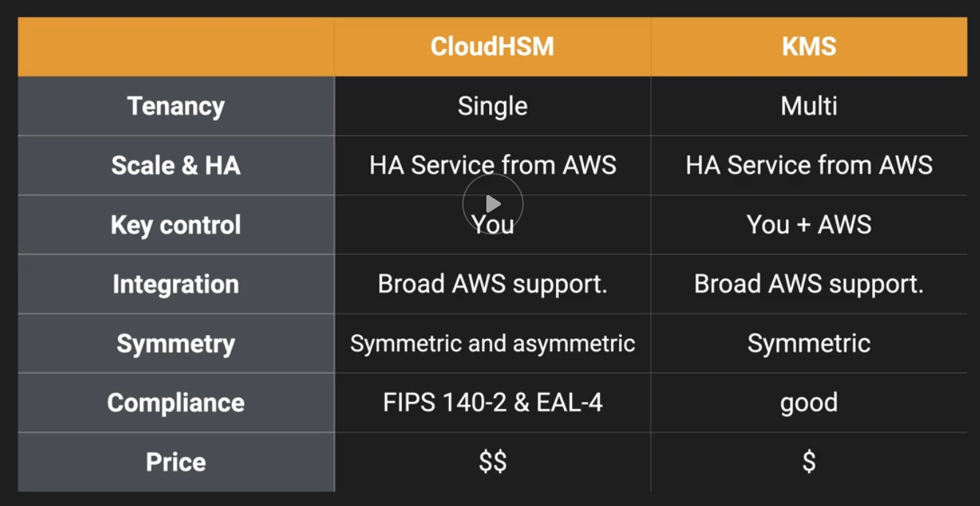Screen dimensions: 980x506
Task: Click the Multi tenancy cell
Action: (x=808, y=106)
